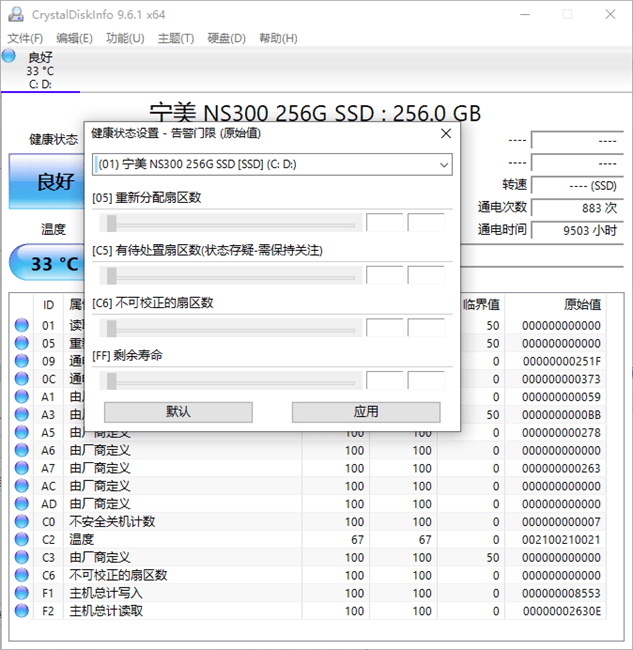Click status orb for C2 temperature row
Viewport: 633px width, 650px height.
(x=22, y=540)
